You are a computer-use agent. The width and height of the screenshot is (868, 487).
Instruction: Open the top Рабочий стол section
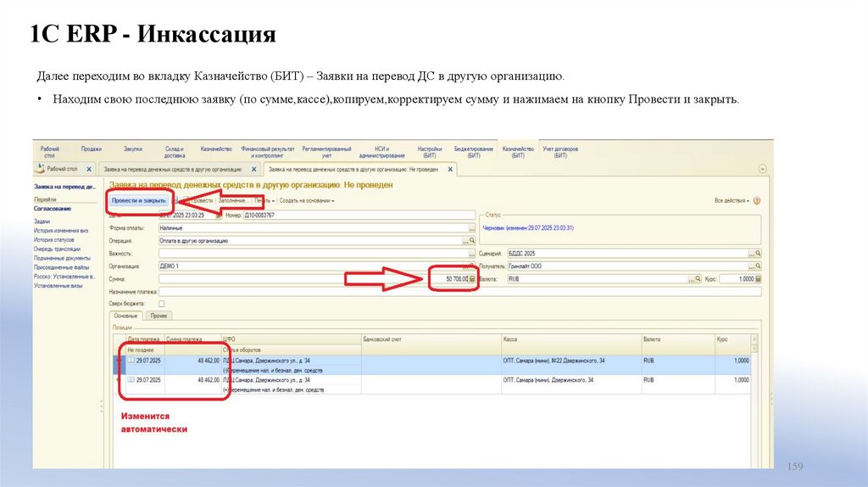50,153
